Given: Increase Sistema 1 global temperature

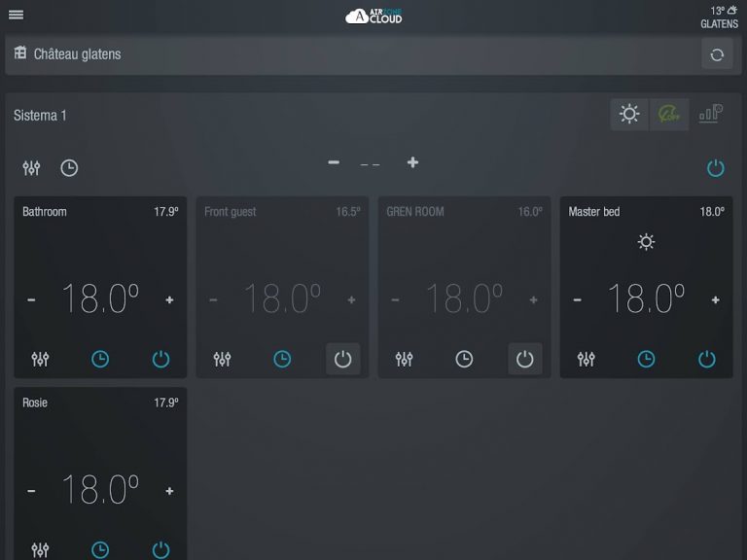Looking at the screenshot, I should coord(412,162).
